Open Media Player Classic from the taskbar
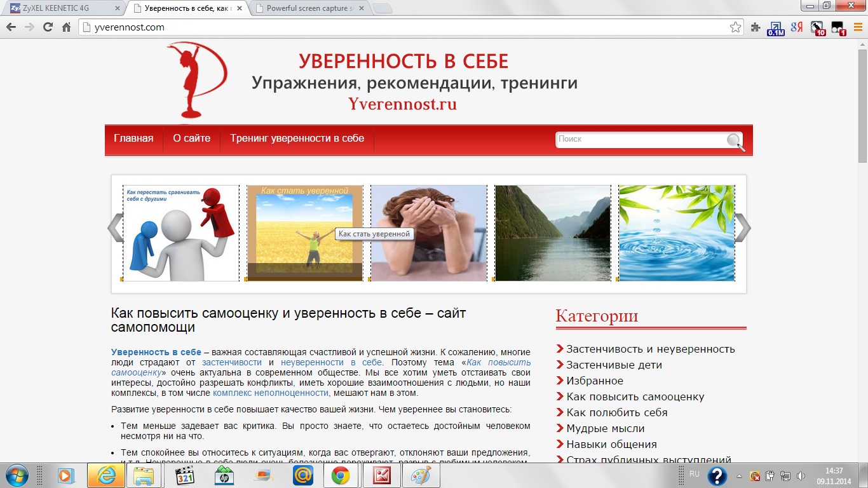 tap(184, 475)
